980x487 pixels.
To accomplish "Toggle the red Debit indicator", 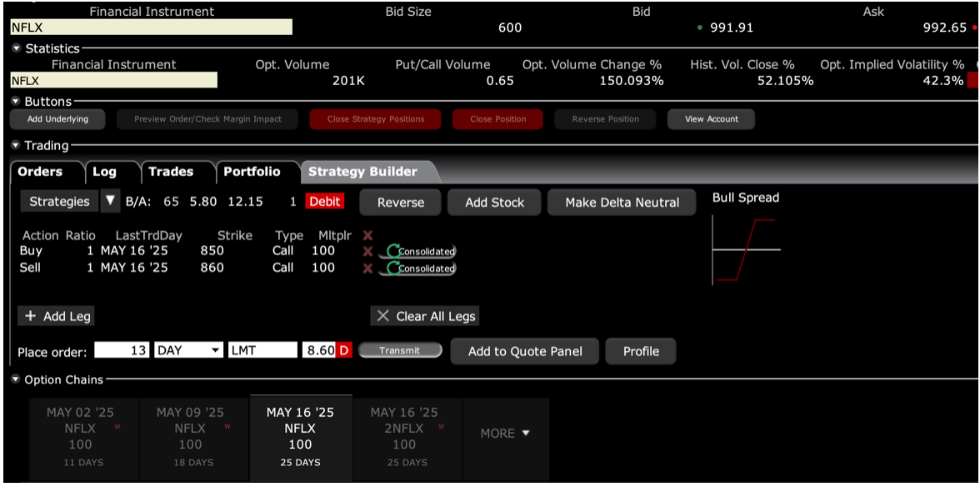I will (x=325, y=202).
